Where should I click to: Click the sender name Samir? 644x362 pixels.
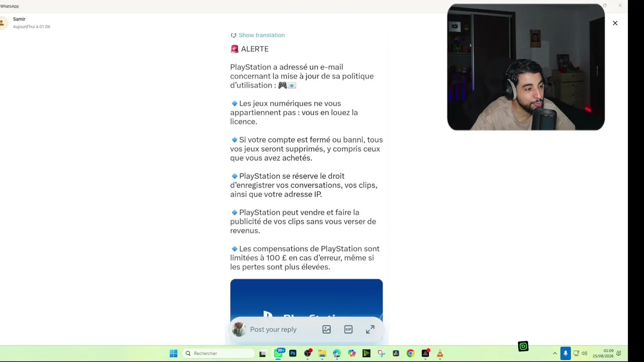click(x=19, y=19)
